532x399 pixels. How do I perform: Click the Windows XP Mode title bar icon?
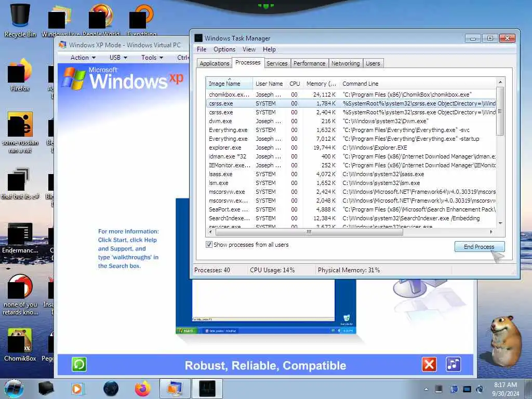(62, 45)
